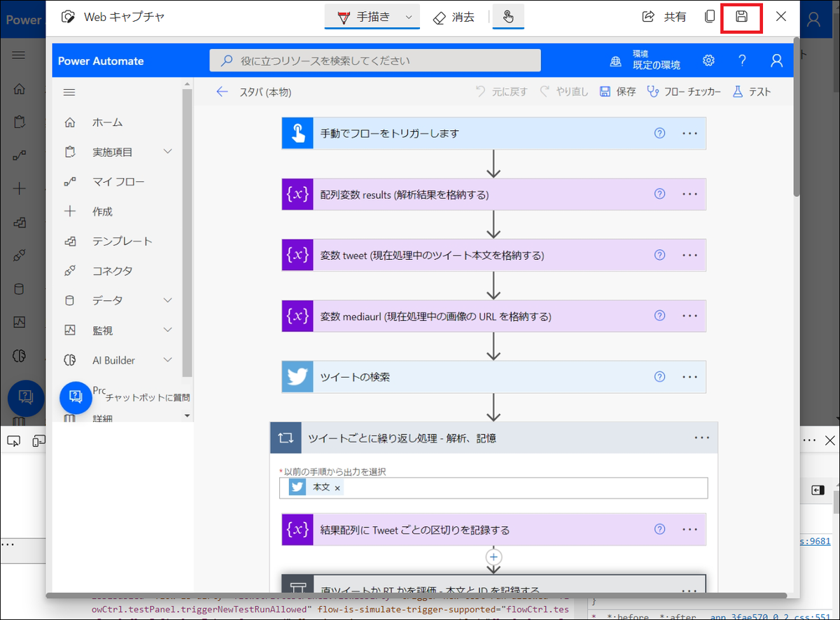The height and width of the screenshot is (620, 840).
Task: Select the eraser (消去) tool
Action: pyautogui.click(x=454, y=17)
